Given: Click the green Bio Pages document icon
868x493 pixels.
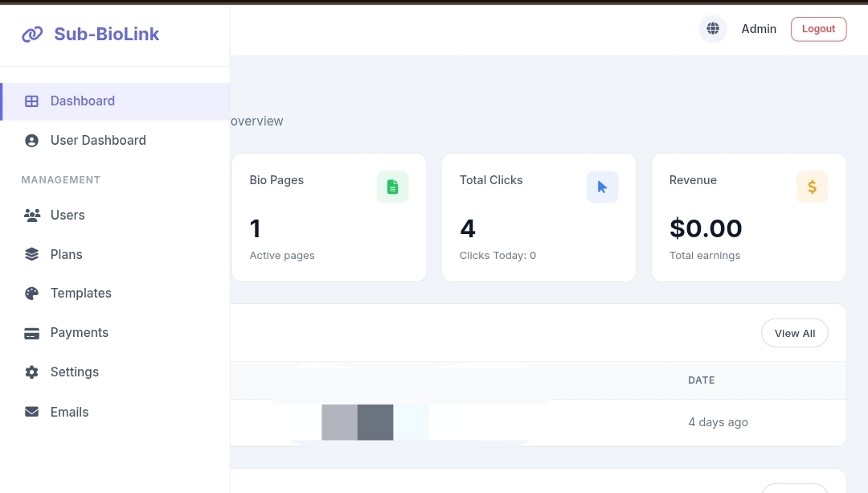Looking at the screenshot, I should [x=392, y=187].
